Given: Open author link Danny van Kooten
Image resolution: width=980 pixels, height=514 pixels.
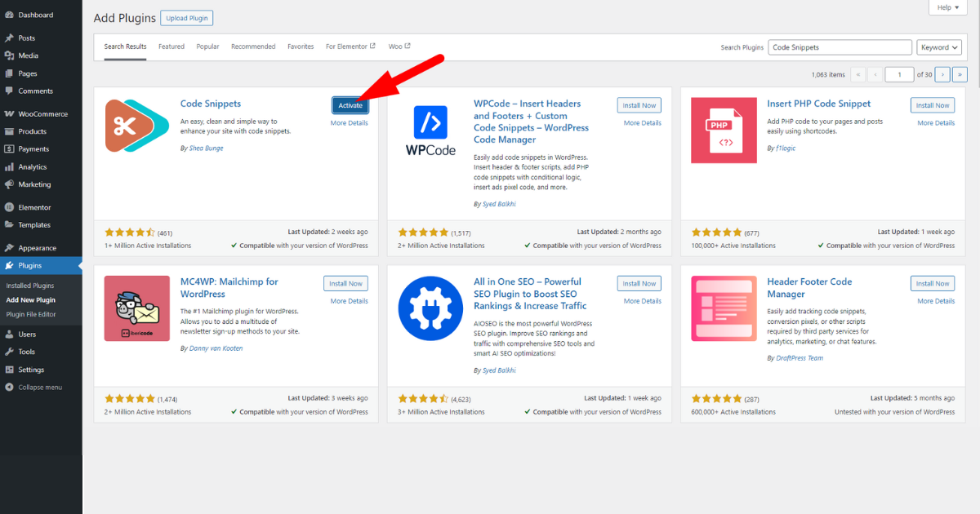Looking at the screenshot, I should pyautogui.click(x=215, y=348).
